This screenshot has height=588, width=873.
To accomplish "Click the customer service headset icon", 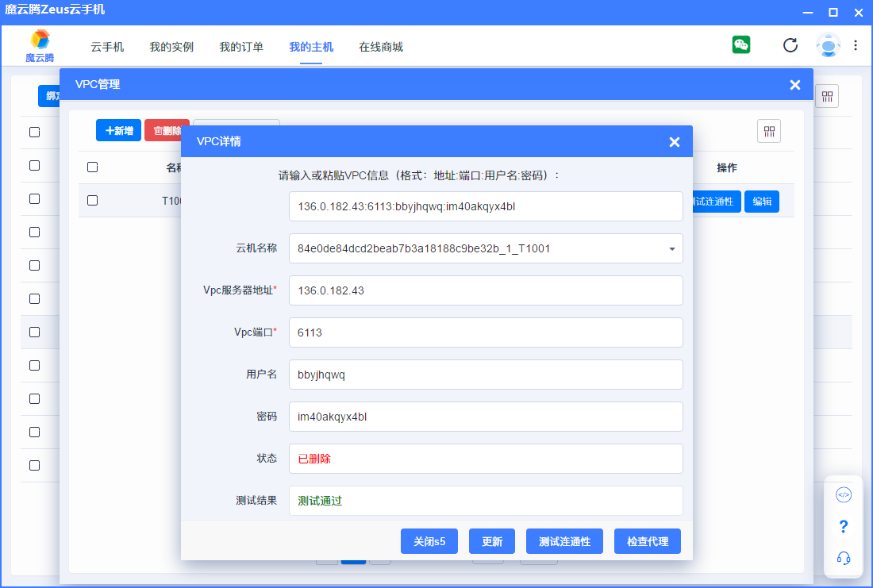I will 844,559.
